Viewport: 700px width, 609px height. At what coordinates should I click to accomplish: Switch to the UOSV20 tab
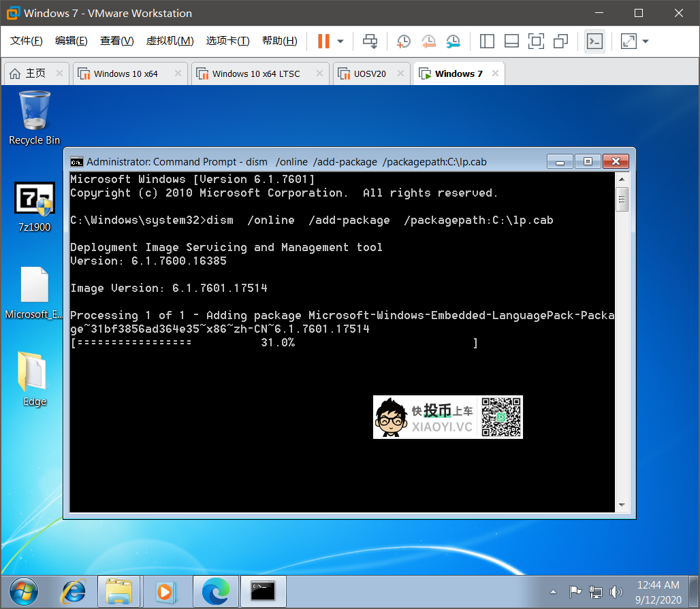click(x=370, y=73)
